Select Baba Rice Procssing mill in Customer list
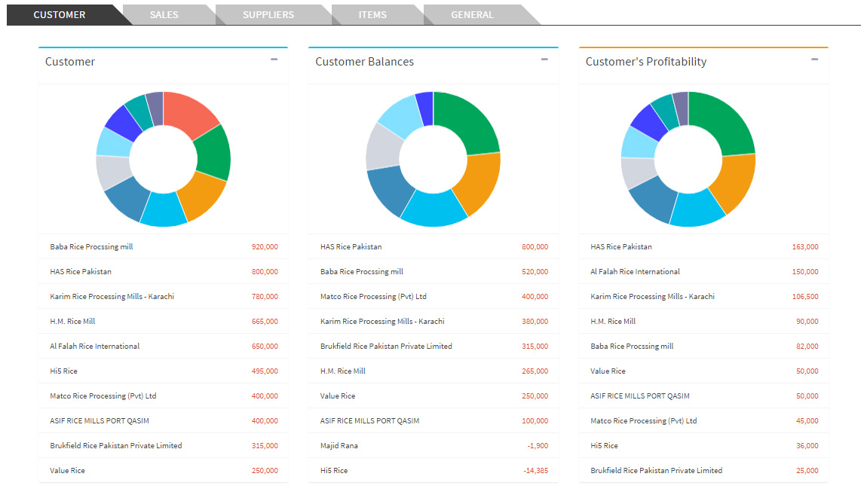The image size is (867, 504). click(163, 246)
